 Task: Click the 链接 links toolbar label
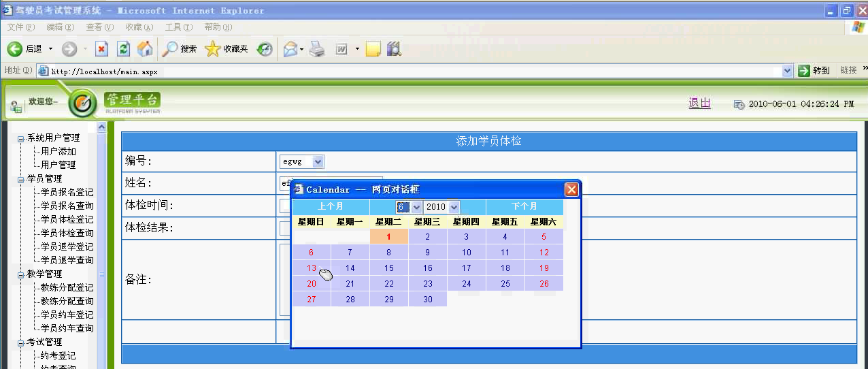848,70
